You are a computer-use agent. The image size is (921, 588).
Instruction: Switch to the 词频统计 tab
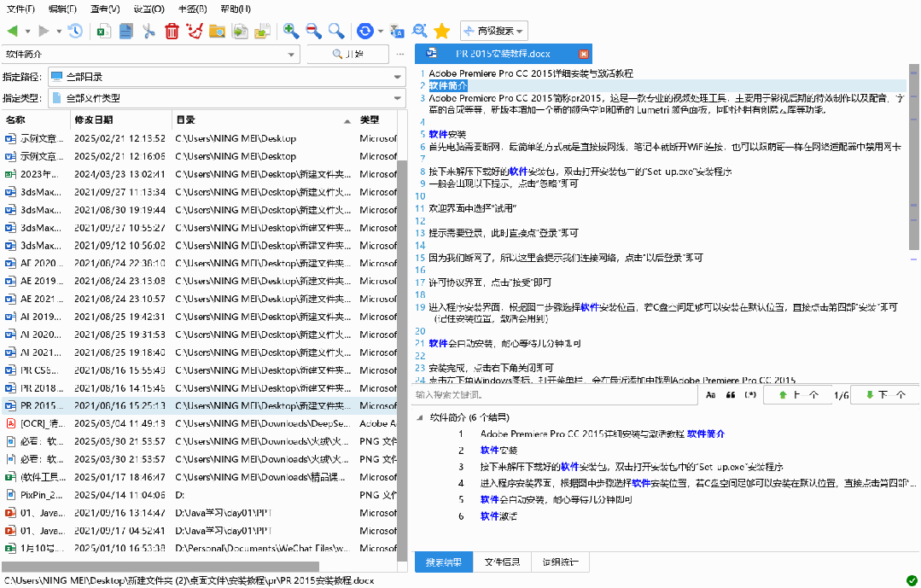coord(560,562)
